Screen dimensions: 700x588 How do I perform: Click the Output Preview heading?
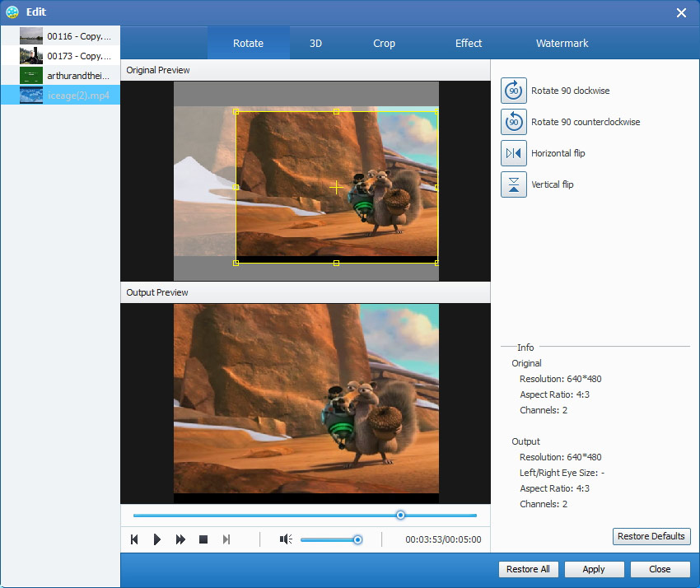click(157, 292)
